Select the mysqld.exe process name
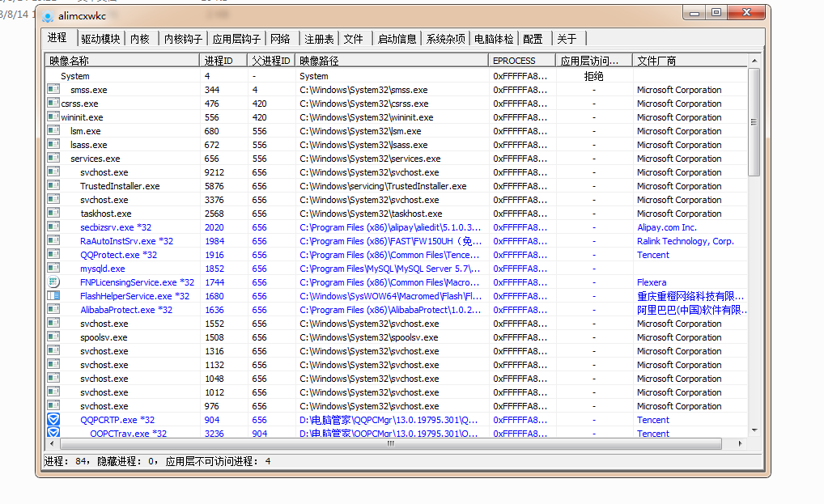The width and height of the screenshot is (824, 504). tap(103, 269)
